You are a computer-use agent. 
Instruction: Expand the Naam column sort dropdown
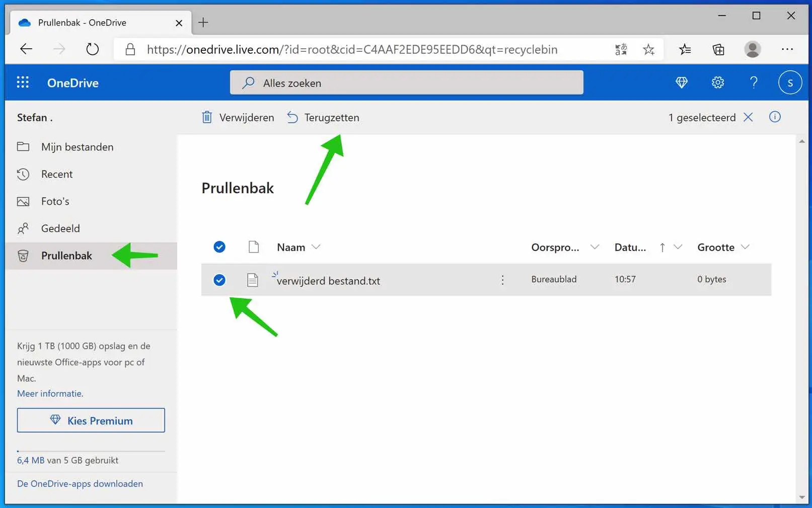point(316,247)
